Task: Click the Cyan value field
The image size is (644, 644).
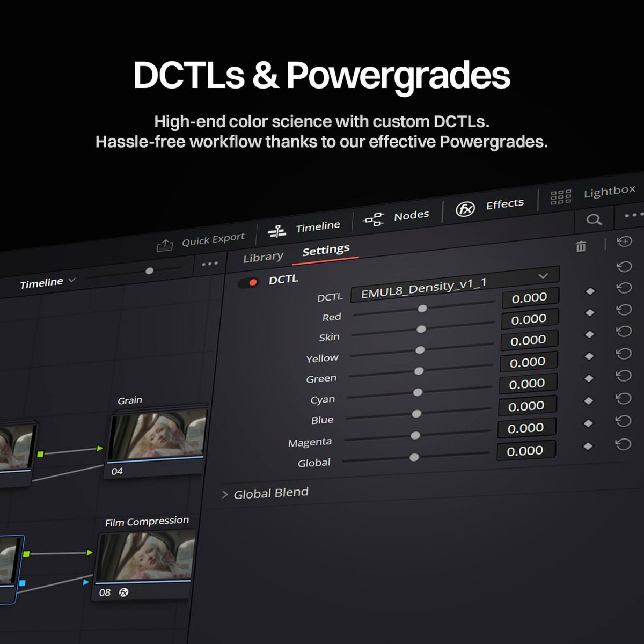Action: point(528,384)
